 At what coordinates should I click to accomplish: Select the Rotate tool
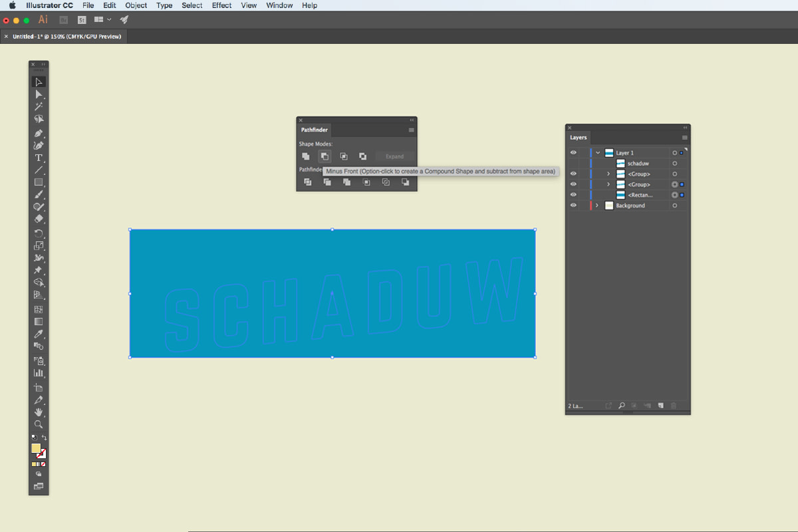(x=39, y=233)
